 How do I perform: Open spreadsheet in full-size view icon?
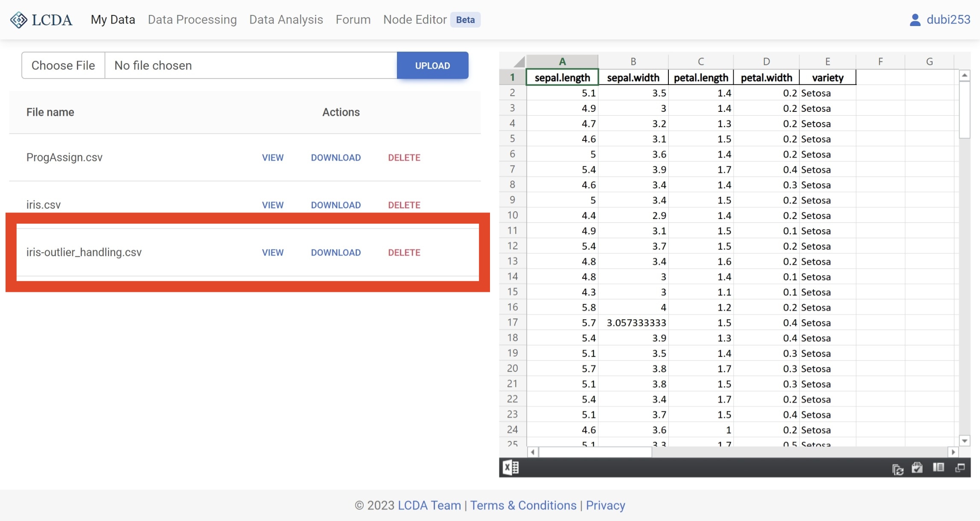[x=960, y=468]
